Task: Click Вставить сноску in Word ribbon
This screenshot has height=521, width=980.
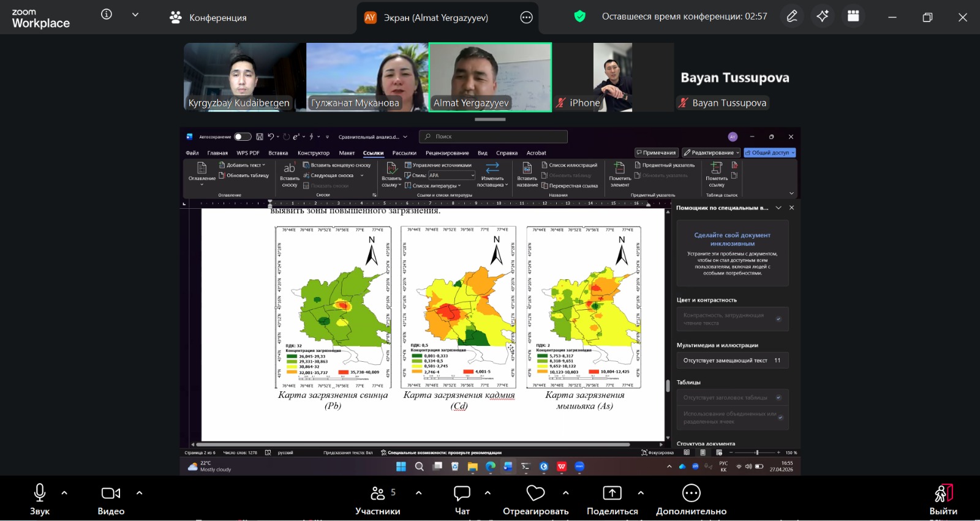Action: (290, 175)
